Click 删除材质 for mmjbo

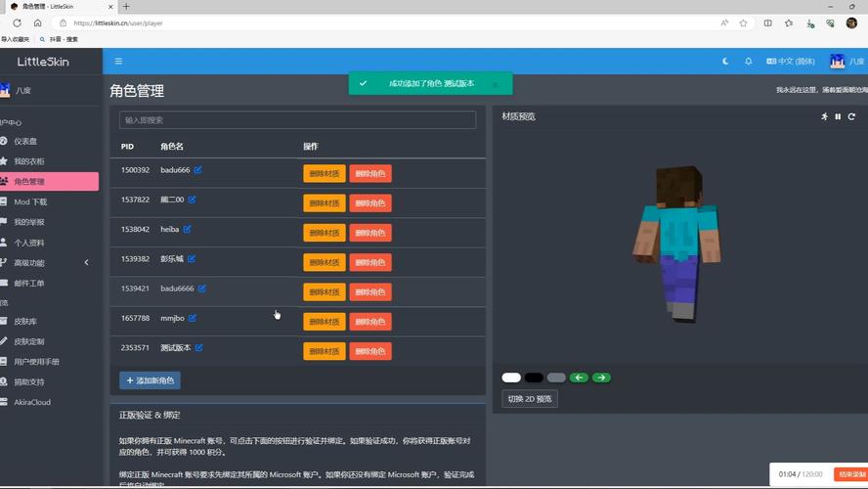click(x=325, y=321)
